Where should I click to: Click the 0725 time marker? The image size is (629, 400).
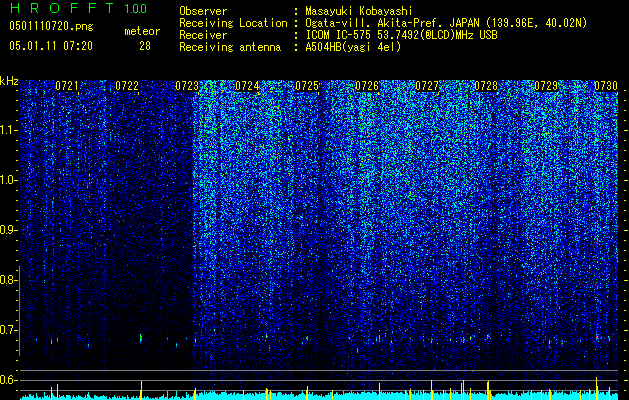(x=307, y=86)
